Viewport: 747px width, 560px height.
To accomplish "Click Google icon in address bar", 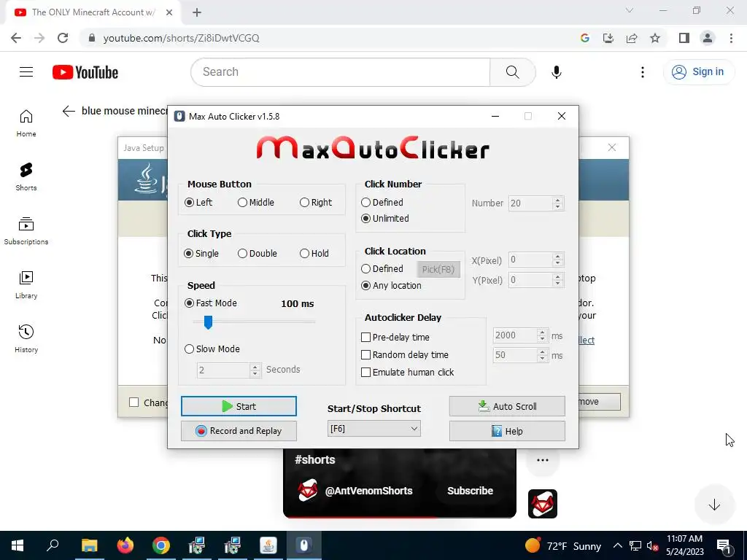I will coord(585,38).
